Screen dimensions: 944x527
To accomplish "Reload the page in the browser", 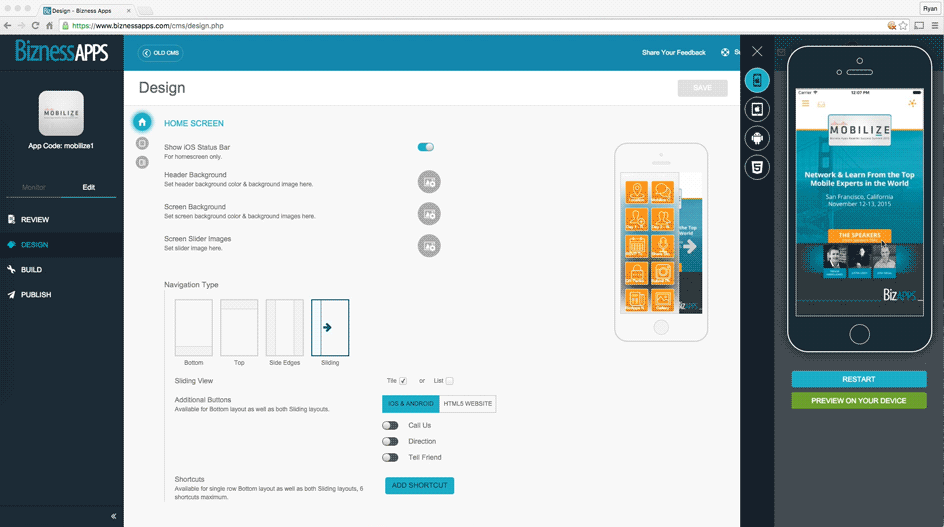I will [x=35, y=25].
